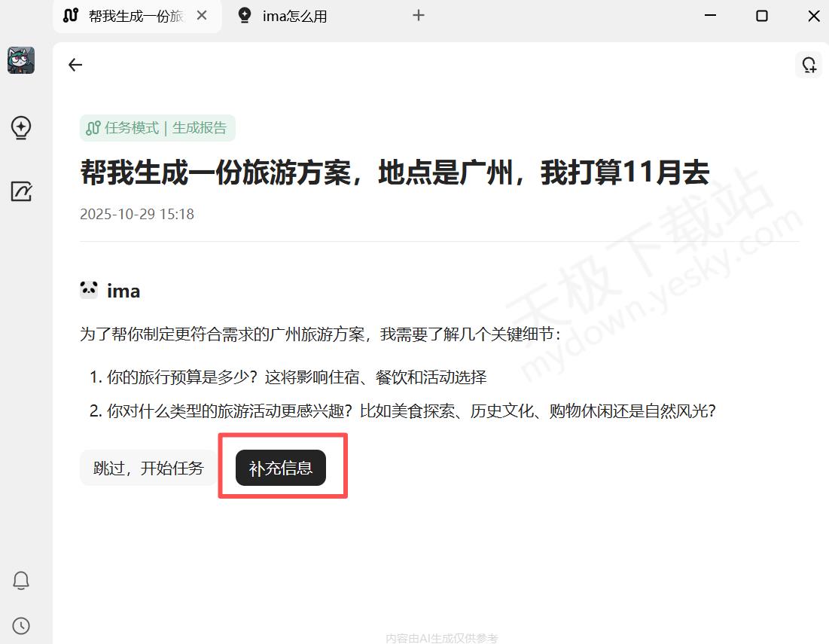Open the notification bell
This screenshot has width=829, height=644.
coord(21,581)
